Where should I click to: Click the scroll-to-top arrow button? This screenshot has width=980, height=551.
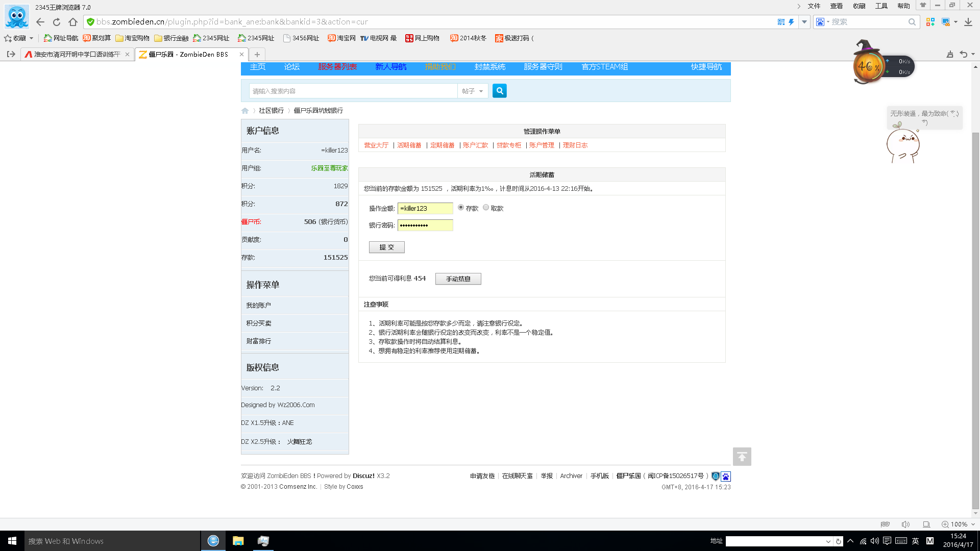742,457
